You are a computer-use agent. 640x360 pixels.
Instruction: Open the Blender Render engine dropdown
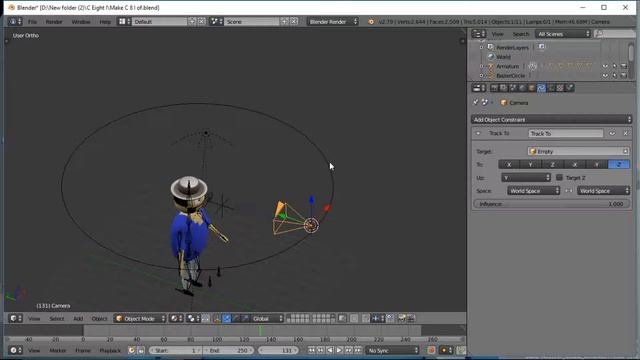click(x=333, y=22)
